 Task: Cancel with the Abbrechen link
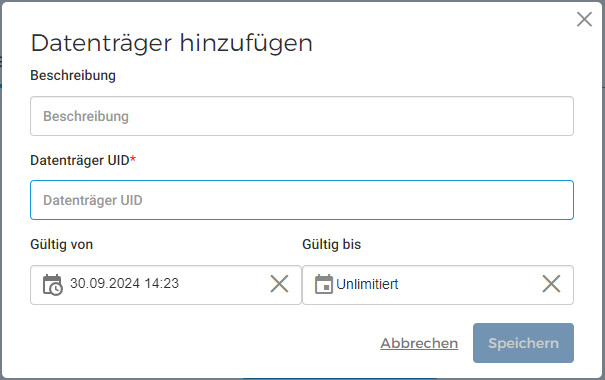419,343
